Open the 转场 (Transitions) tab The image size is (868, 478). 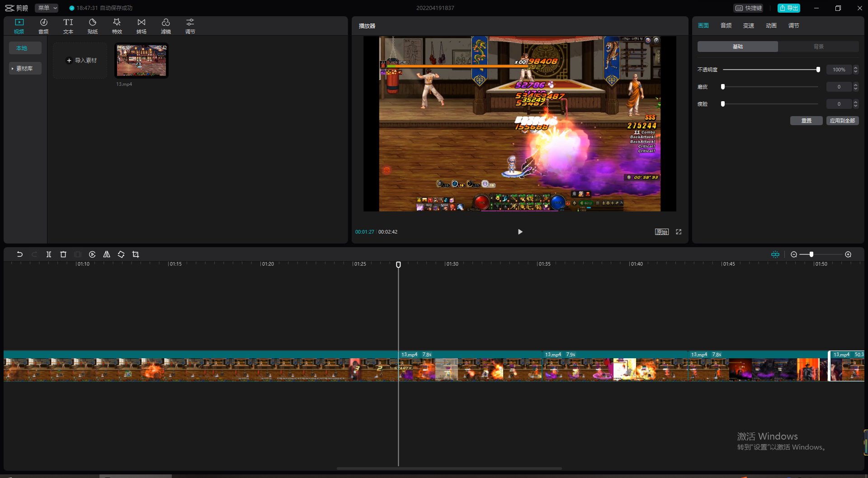pos(141,26)
